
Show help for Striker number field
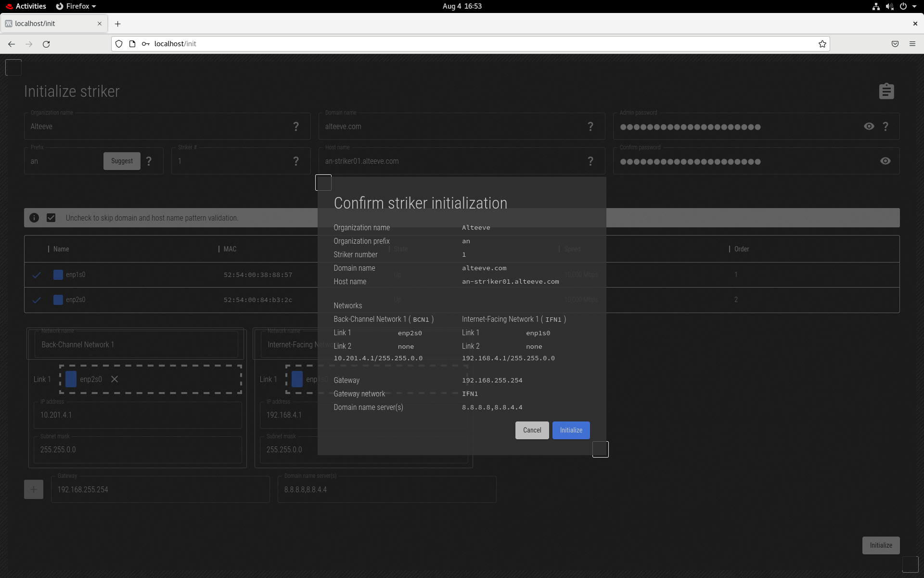pyautogui.click(x=296, y=161)
